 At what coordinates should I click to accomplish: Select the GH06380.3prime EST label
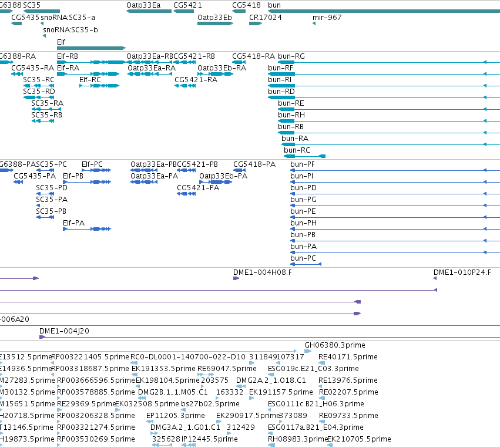335,345
